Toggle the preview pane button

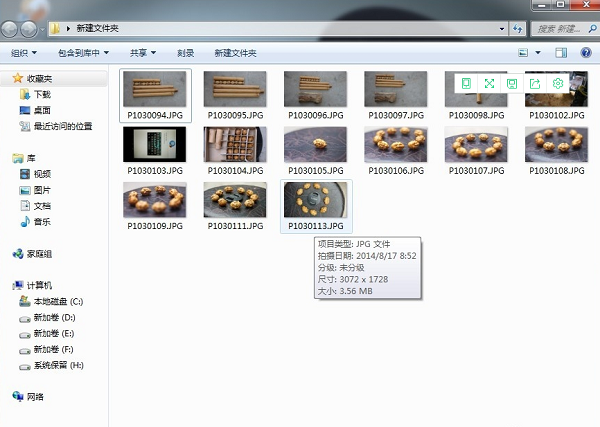[x=561, y=52]
